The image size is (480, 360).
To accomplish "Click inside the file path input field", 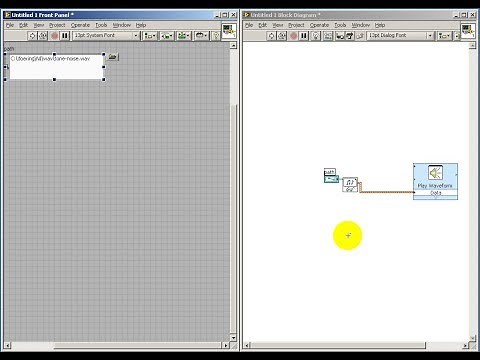I will (56, 67).
